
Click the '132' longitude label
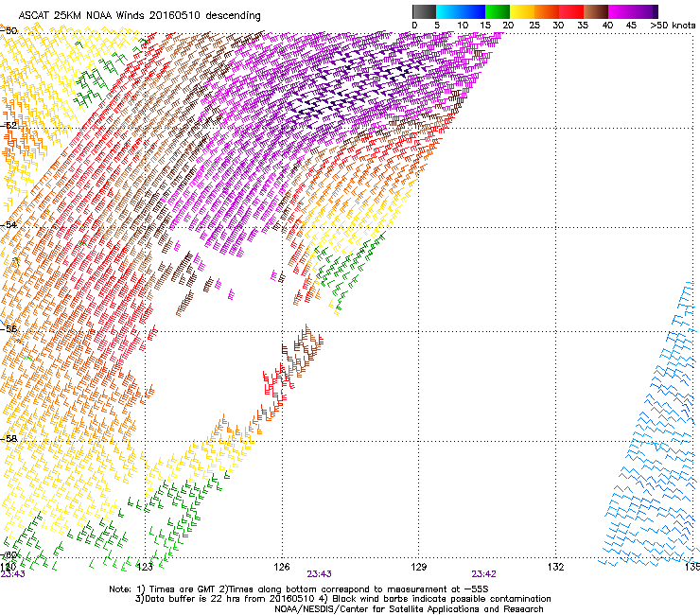pos(555,567)
